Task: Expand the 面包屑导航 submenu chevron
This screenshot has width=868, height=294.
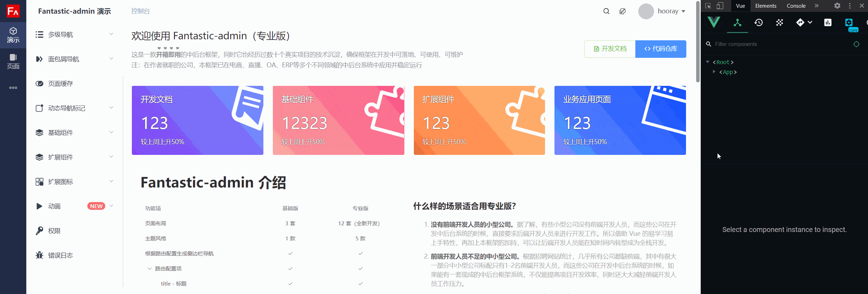Action: pyautogui.click(x=111, y=59)
